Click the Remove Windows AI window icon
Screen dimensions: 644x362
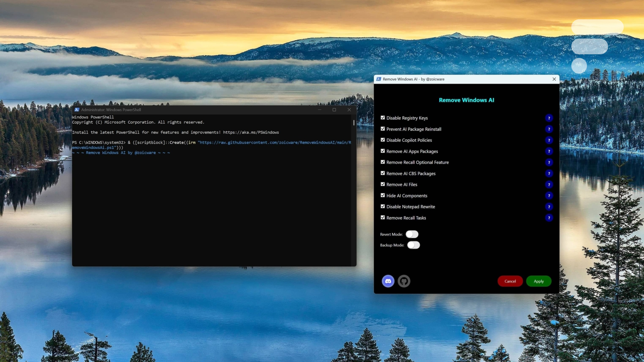point(379,79)
